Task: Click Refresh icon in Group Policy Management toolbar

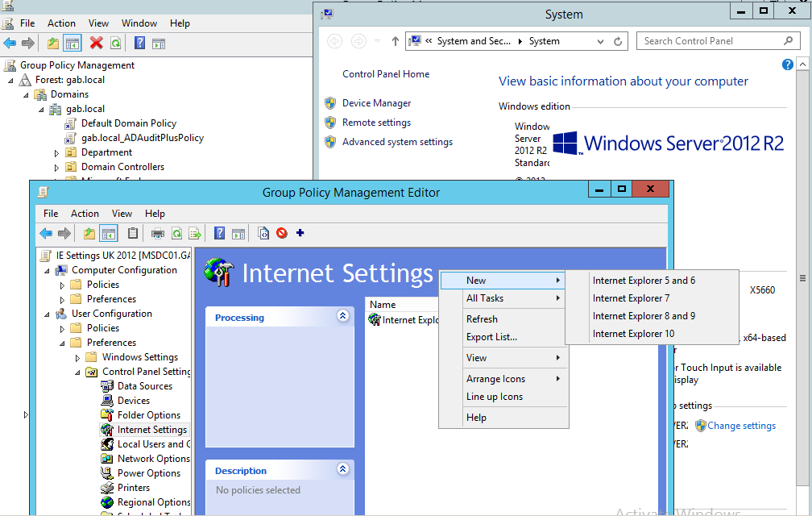Action: (115, 43)
